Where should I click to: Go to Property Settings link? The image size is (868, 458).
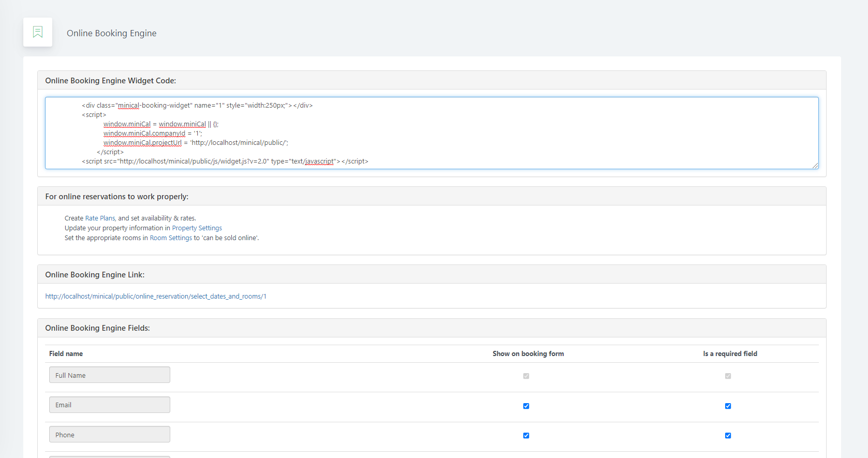coord(197,228)
